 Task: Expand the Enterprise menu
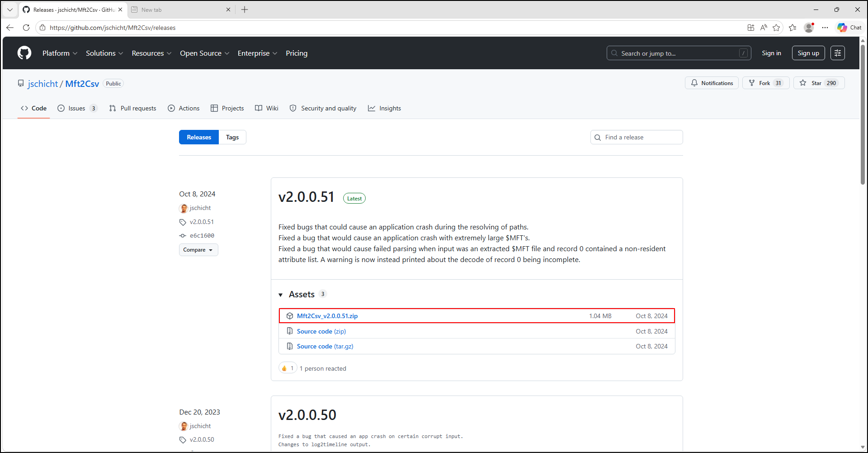click(257, 53)
